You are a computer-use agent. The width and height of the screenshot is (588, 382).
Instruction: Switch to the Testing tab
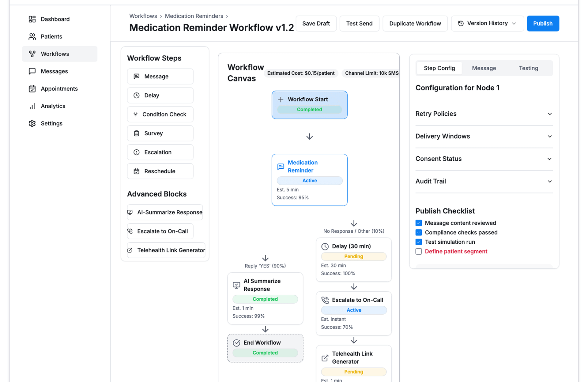528,68
